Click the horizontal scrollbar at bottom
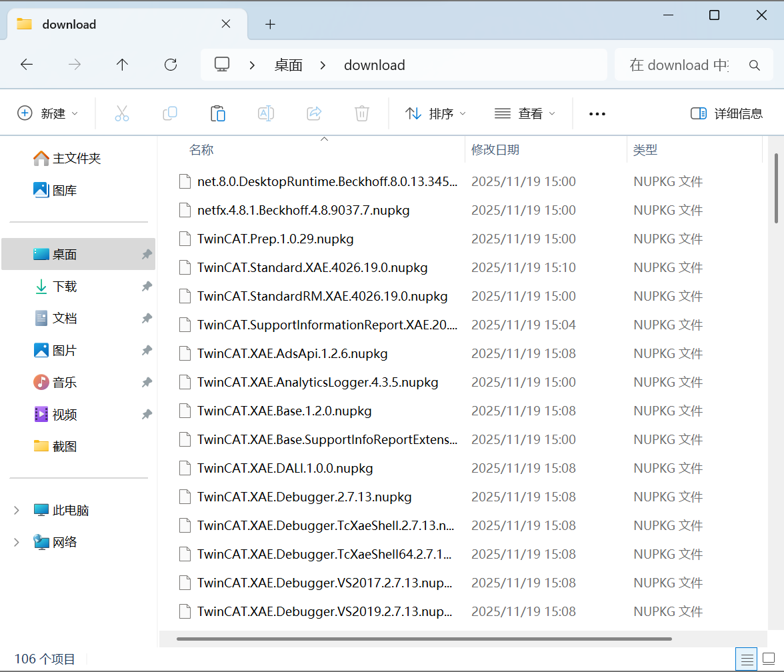 click(424, 639)
